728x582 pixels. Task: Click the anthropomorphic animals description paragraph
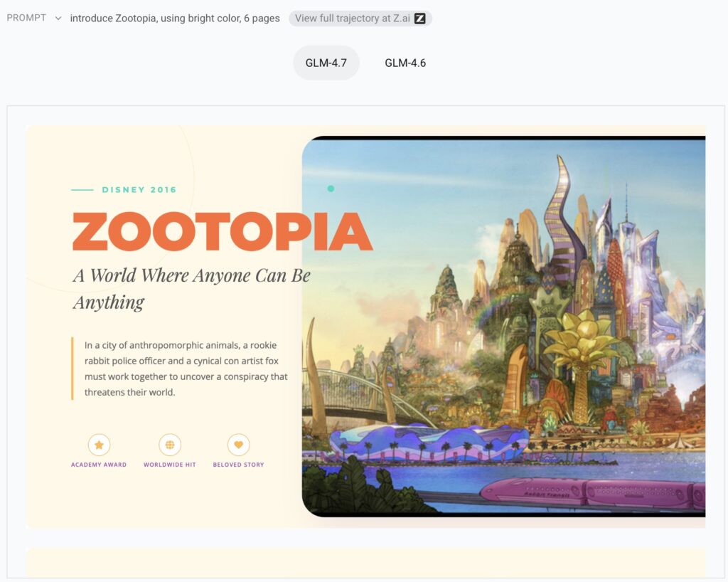point(186,369)
